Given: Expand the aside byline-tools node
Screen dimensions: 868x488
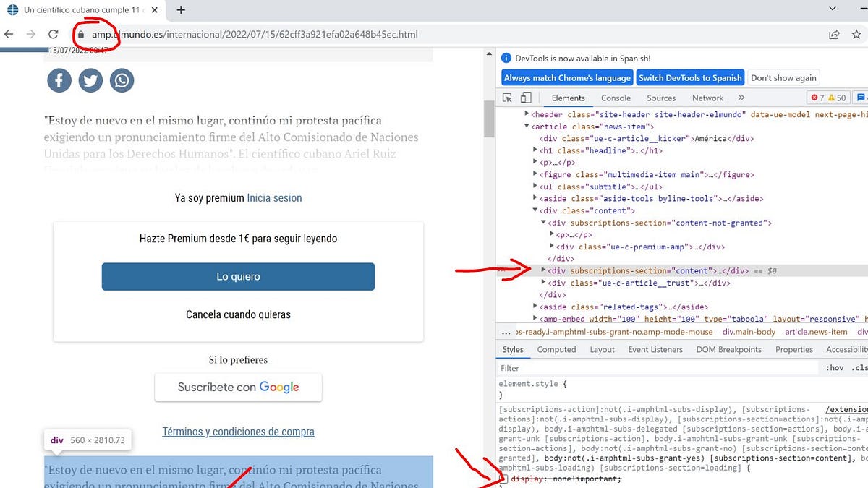Looking at the screenshot, I should point(535,198).
